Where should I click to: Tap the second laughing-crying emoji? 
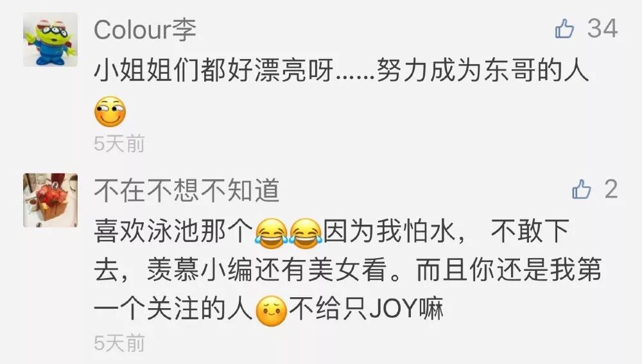click(306, 234)
